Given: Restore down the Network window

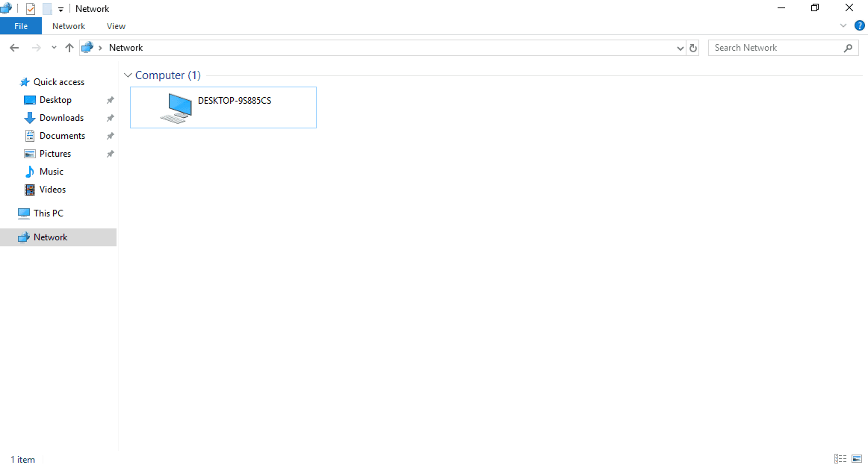Looking at the screenshot, I should tap(815, 8).
